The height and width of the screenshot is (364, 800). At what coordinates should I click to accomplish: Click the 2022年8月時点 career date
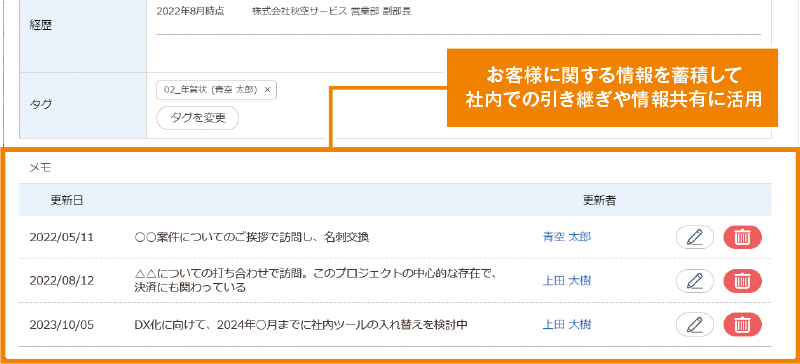tap(190, 11)
